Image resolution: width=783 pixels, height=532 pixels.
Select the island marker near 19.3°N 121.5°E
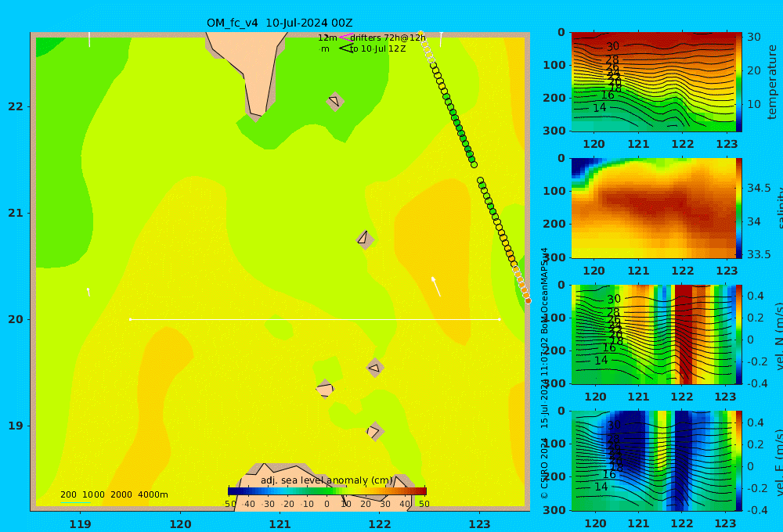click(x=325, y=389)
